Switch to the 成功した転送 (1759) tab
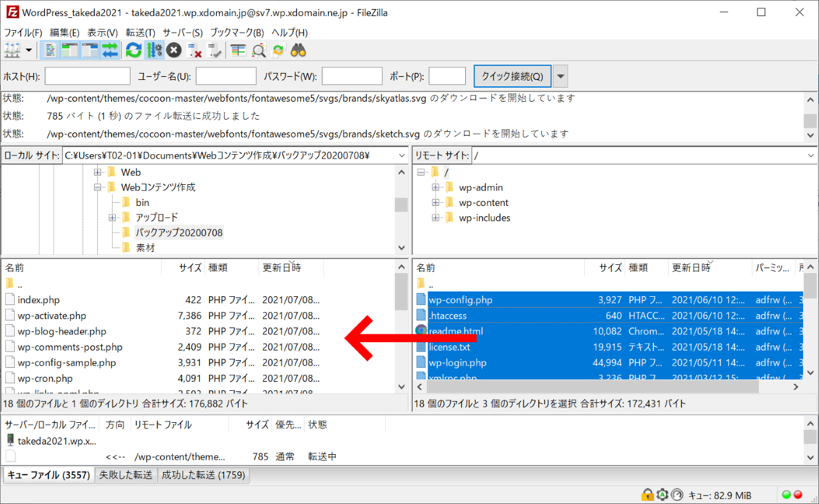Image resolution: width=819 pixels, height=504 pixels. (x=203, y=475)
